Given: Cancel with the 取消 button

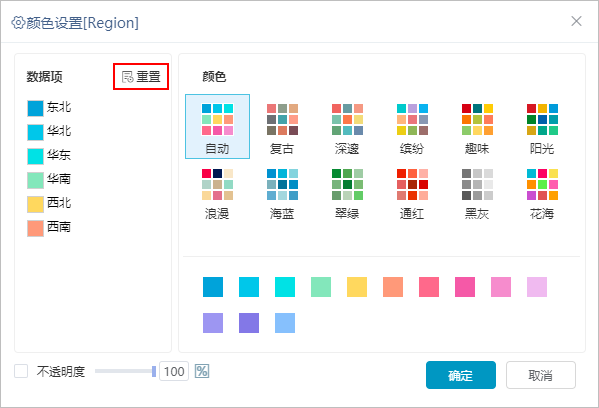Looking at the screenshot, I should coord(541,375).
